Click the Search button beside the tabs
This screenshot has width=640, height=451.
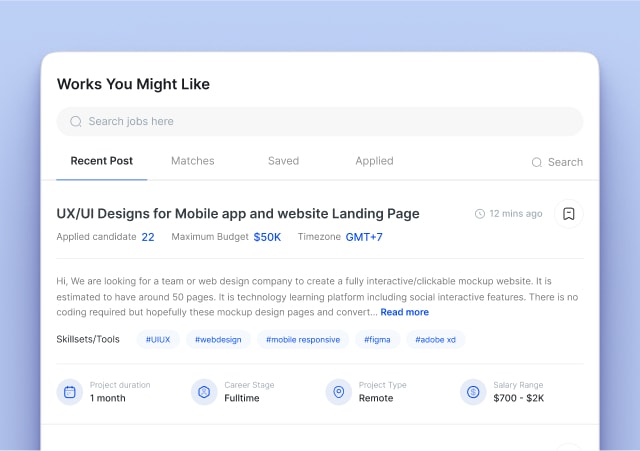click(557, 162)
